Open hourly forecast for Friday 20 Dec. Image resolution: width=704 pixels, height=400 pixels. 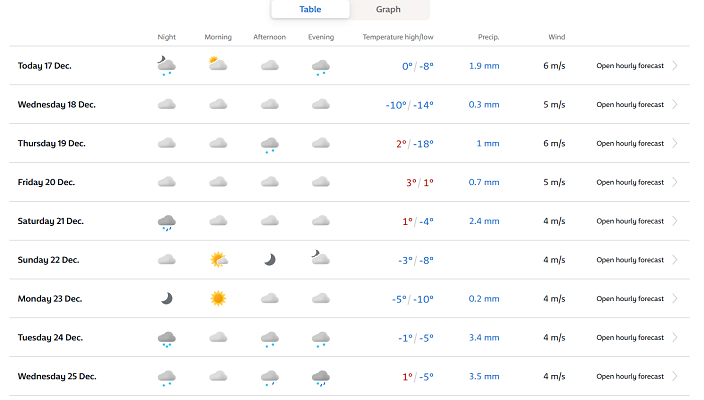click(x=630, y=183)
